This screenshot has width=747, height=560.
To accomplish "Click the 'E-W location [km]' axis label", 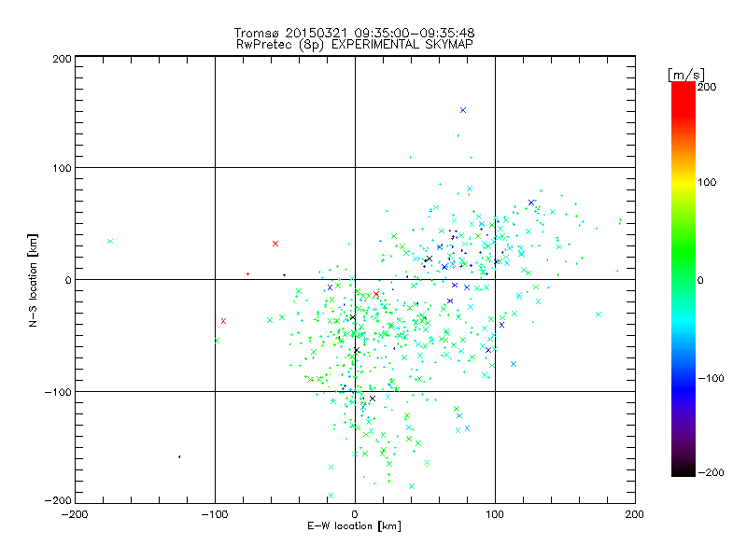I will tap(354, 526).
